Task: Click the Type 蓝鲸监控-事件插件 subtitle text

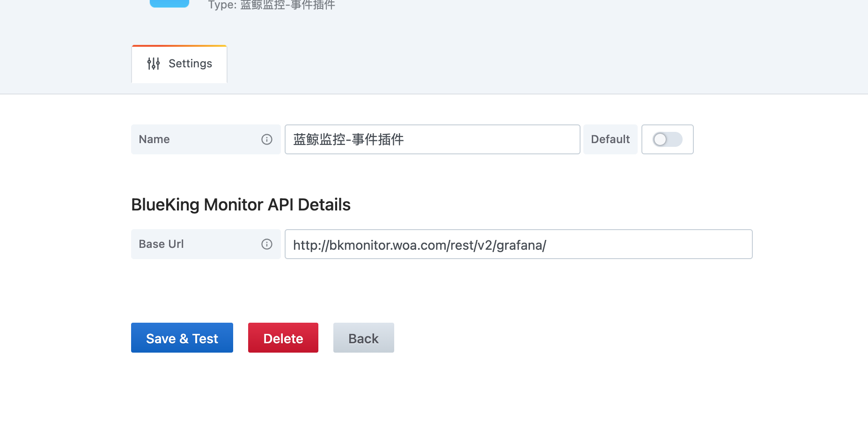Action: 272,5
